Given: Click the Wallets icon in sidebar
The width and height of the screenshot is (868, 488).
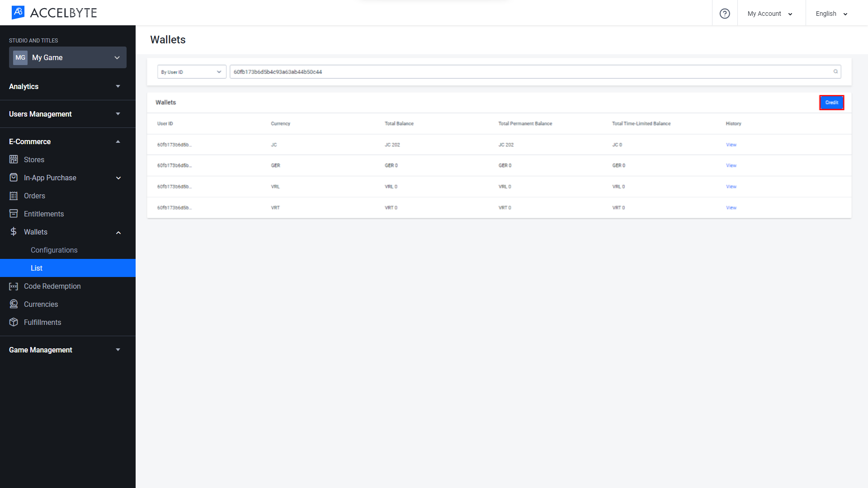Looking at the screenshot, I should coord(13,232).
